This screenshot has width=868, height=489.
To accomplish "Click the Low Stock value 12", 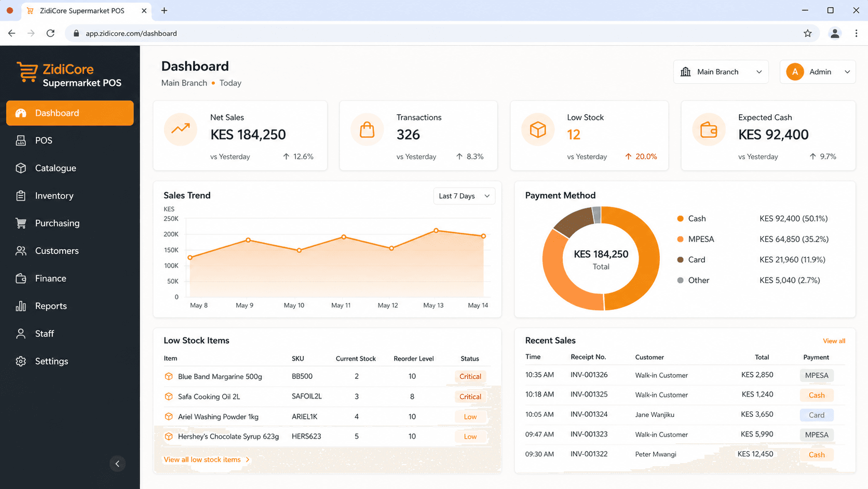I will coord(574,135).
